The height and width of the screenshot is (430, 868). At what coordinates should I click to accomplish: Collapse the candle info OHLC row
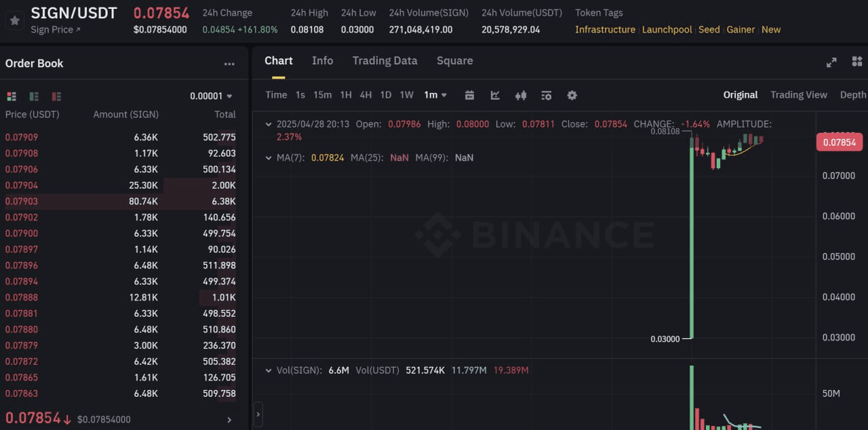pyautogui.click(x=269, y=124)
